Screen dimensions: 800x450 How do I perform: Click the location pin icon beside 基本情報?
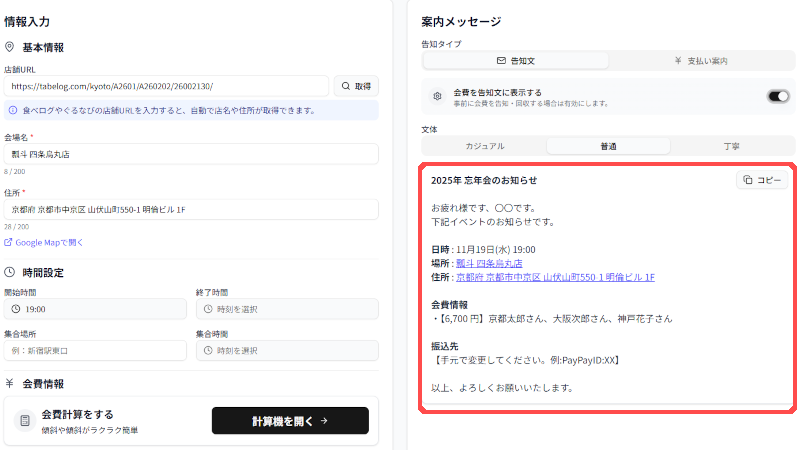10,47
